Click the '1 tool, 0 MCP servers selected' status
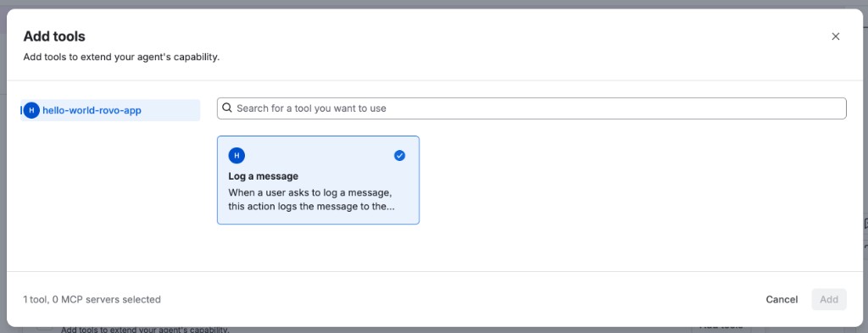 pyautogui.click(x=92, y=300)
